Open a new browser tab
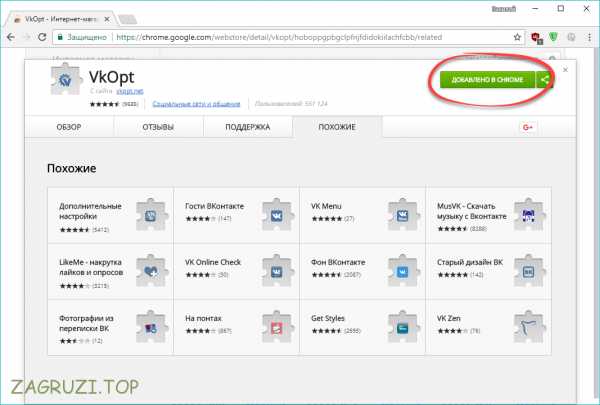 coord(127,19)
